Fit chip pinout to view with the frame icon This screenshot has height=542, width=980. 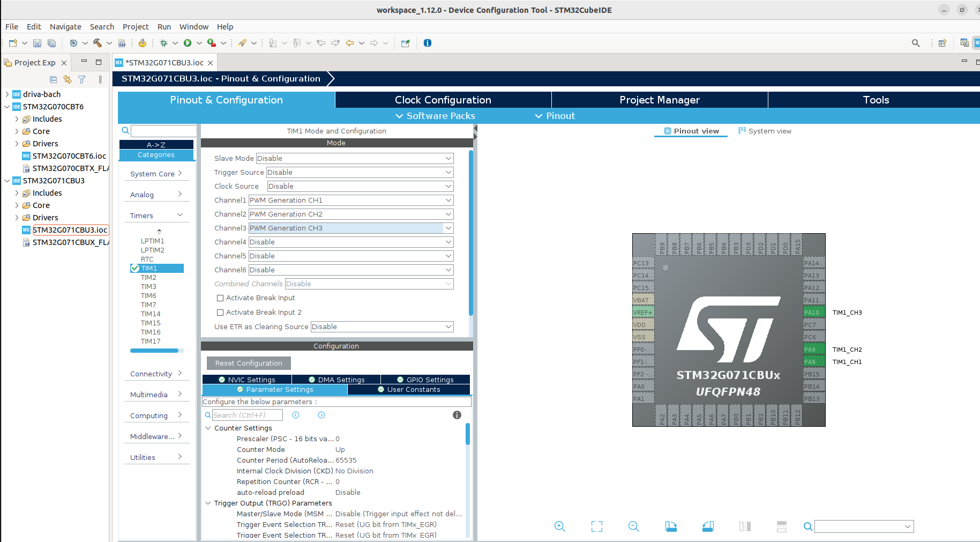click(596, 526)
